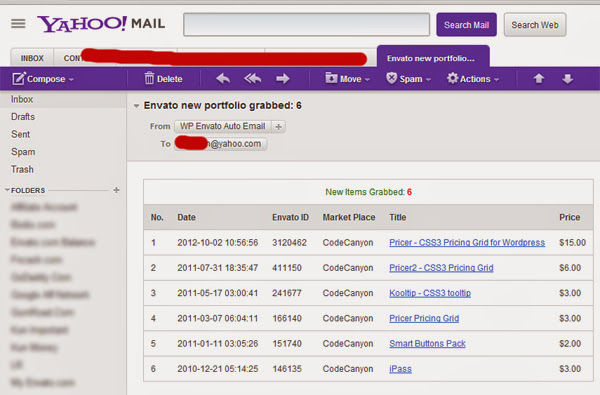The height and width of the screenshot is (395, 600).
Task: Reply using the single left arrow icon
Action: tap(223, 79)
